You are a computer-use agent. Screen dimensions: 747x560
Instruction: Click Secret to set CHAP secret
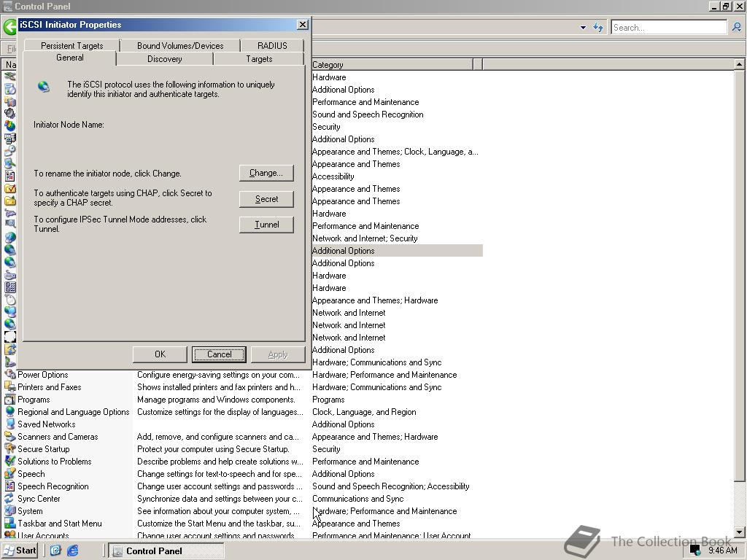266,199
